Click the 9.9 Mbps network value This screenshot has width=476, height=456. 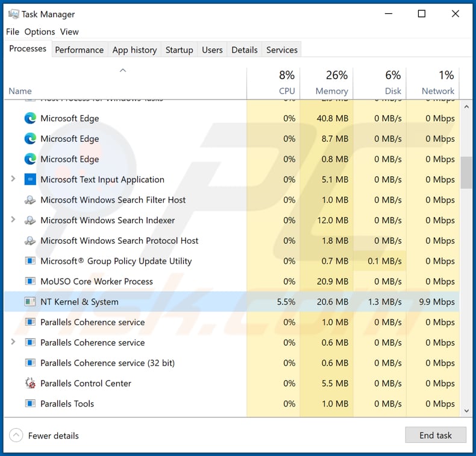tap(437, 302)
